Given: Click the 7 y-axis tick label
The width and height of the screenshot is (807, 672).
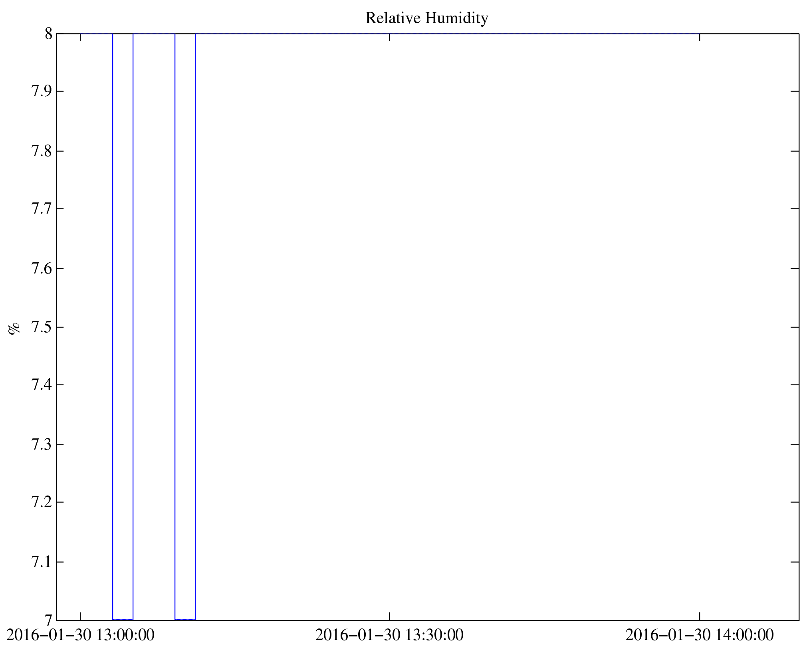Looking at the screenshot, I should 48,620.
